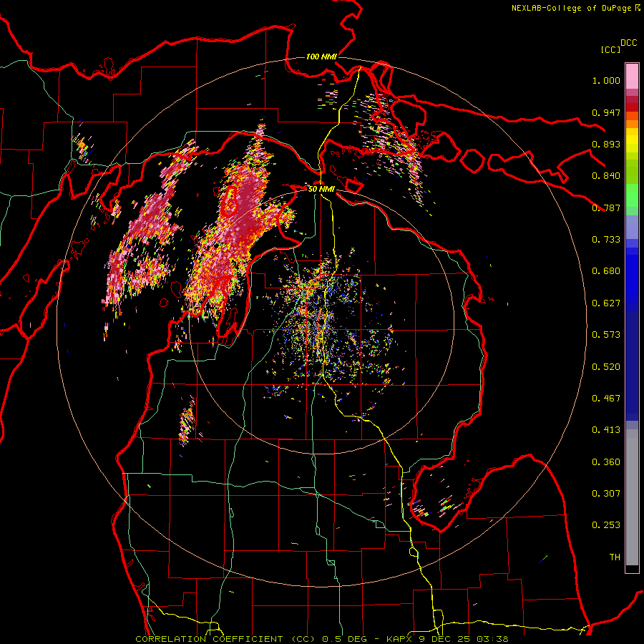Image resolution: width=644 pixels, height=644 pixels.
Task: Click the 0.893 legend value
Action: (x=606, y=144)
